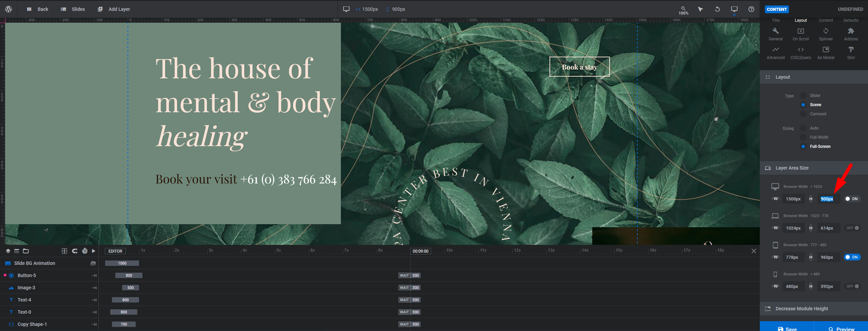
Task: Select the Image-3 layer
Action: (x=49, y=288)
